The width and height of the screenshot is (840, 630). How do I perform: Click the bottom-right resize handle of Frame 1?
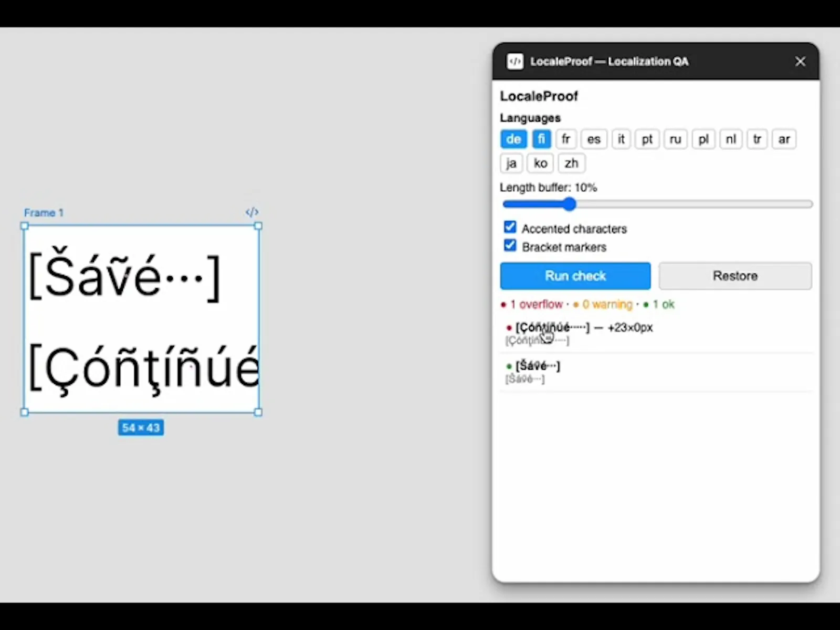pos(258,412)
